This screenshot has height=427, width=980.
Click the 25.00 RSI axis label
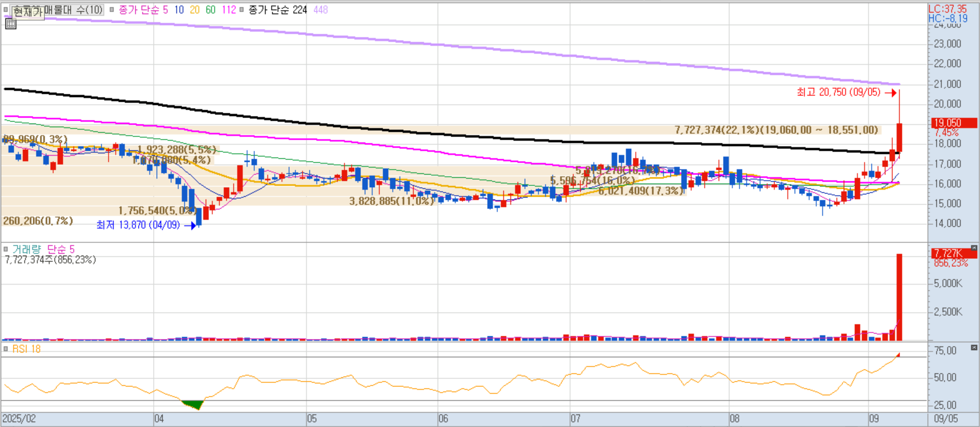(945, 405)
